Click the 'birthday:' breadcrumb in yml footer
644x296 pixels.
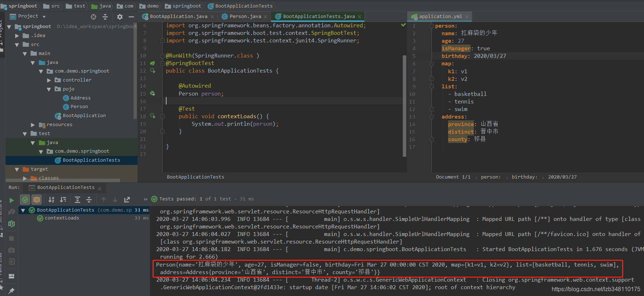click(524, 177)
